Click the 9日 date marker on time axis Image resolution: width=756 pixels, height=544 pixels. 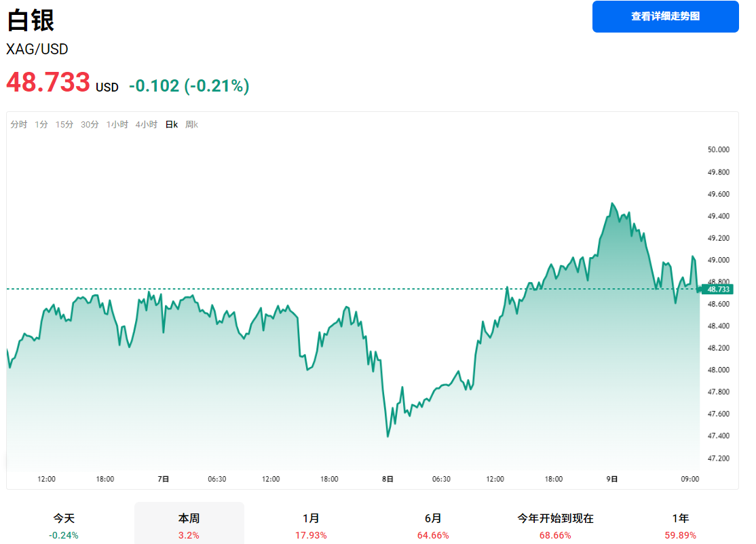click(612, 479)
